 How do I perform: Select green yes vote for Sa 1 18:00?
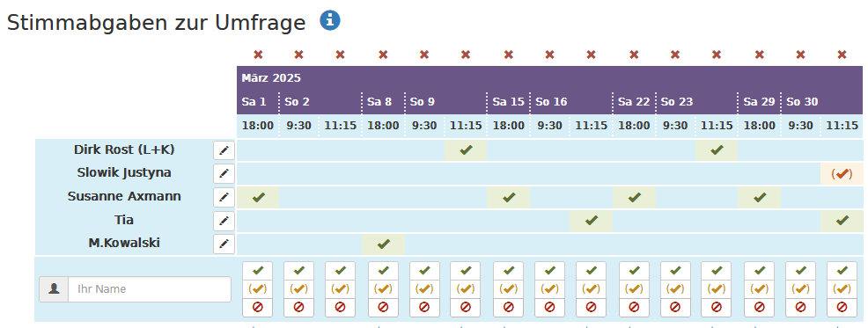(x=258, y=271)
